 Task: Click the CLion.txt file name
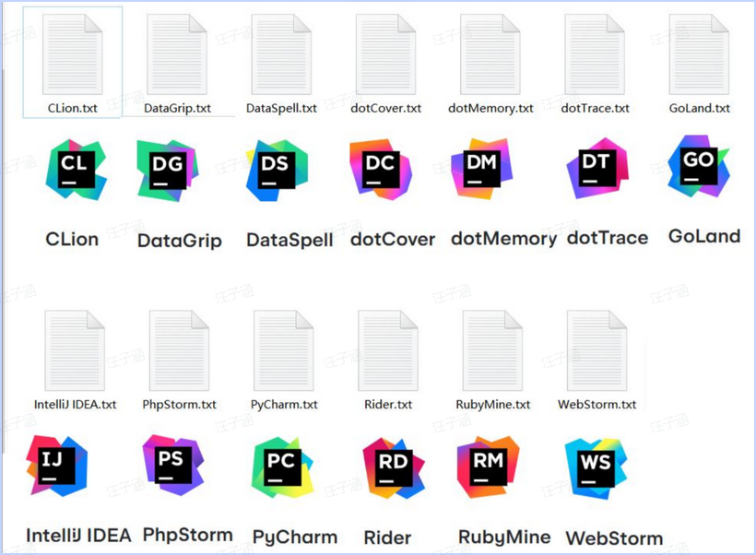click(72, 108)
